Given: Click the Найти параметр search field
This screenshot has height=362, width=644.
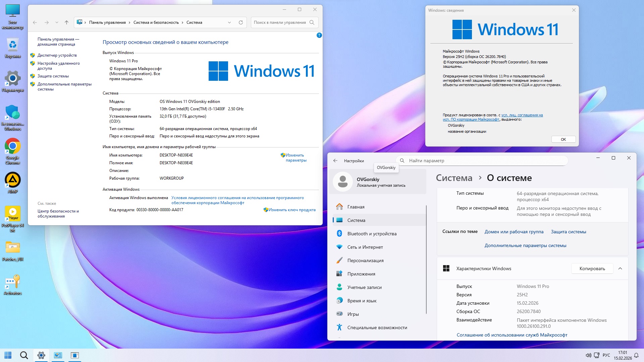Looking at the screenshot, I should pyautogui.click(x=483, y=161).
